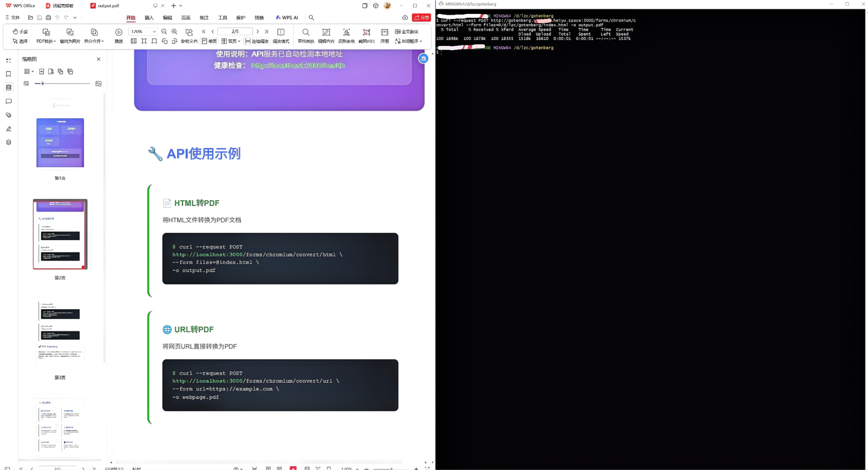This screenshot has width=868, height=470.
Task: Click the fit width icon
Action: pos(154,41)
